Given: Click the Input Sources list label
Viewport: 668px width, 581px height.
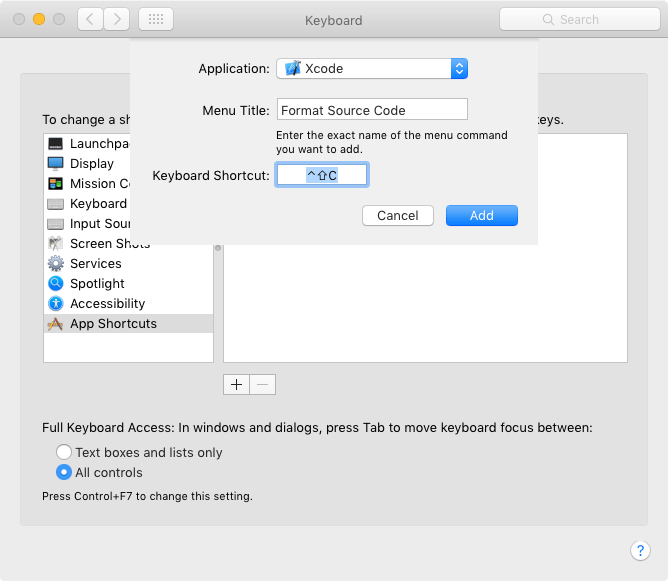Looking at the screenshot, I should coord(100,224).
